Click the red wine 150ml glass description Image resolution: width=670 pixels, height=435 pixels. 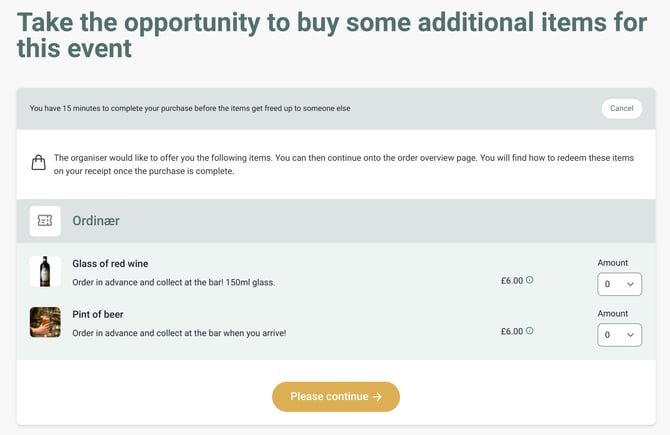point(173,282)
